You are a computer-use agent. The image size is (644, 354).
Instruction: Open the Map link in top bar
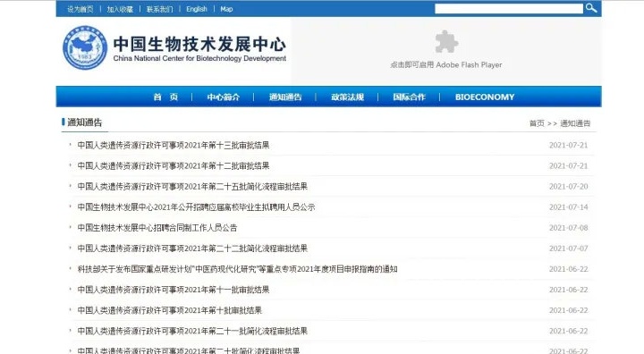pos(226,9)
